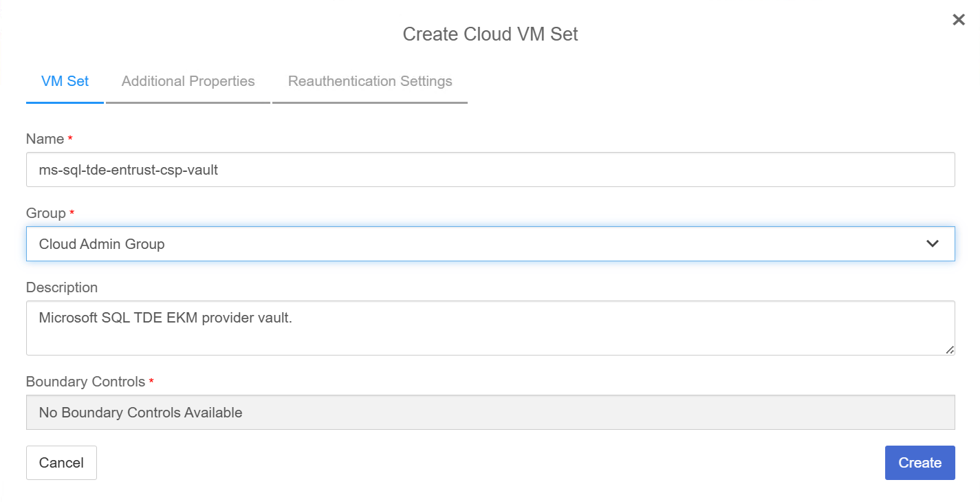Click the Description text area
The image size is (980, 502).
pyautogui.click(x=481, y=328)
